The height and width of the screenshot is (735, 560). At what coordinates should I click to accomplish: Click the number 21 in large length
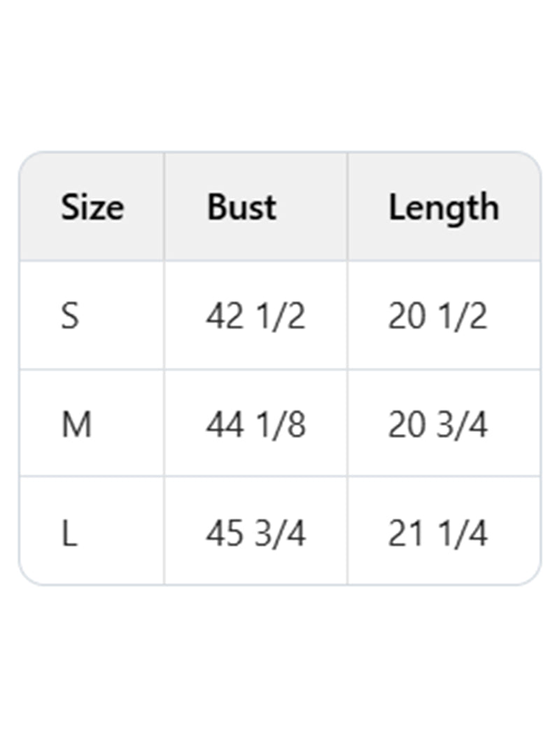click(406, 534)
